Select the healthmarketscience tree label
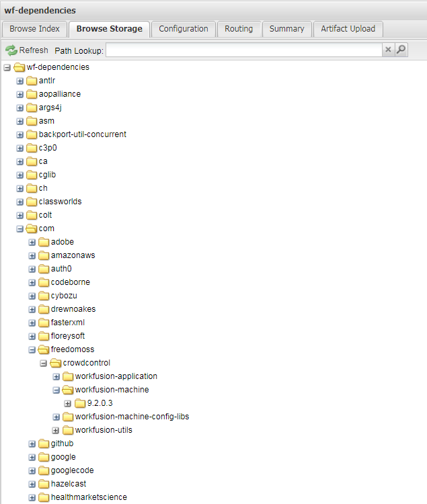Screen dimensions: 427x504 point(89,497)
